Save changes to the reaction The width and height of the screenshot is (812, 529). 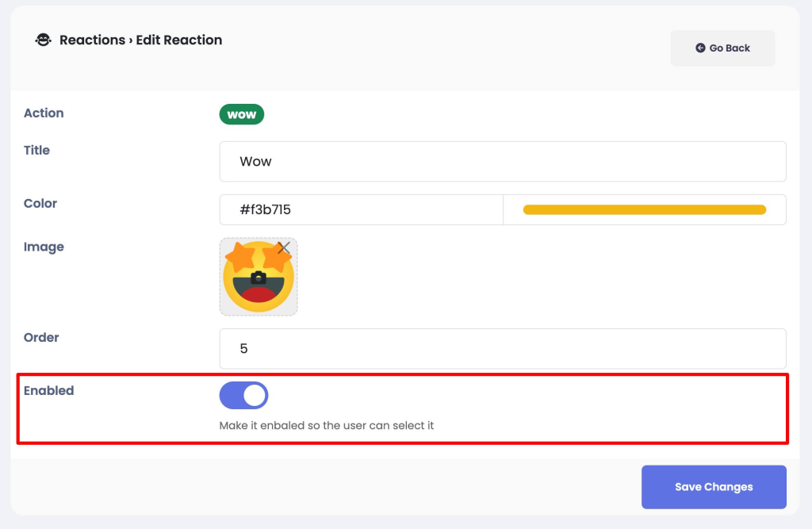714,486
